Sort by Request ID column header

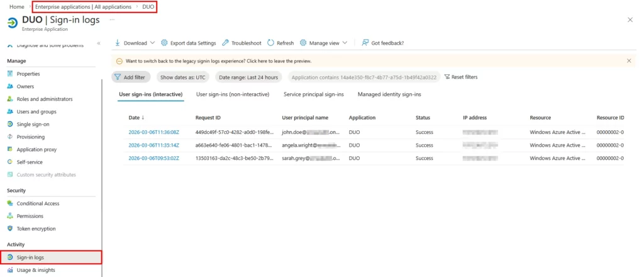pyautogui.click(x=208, y=118)
